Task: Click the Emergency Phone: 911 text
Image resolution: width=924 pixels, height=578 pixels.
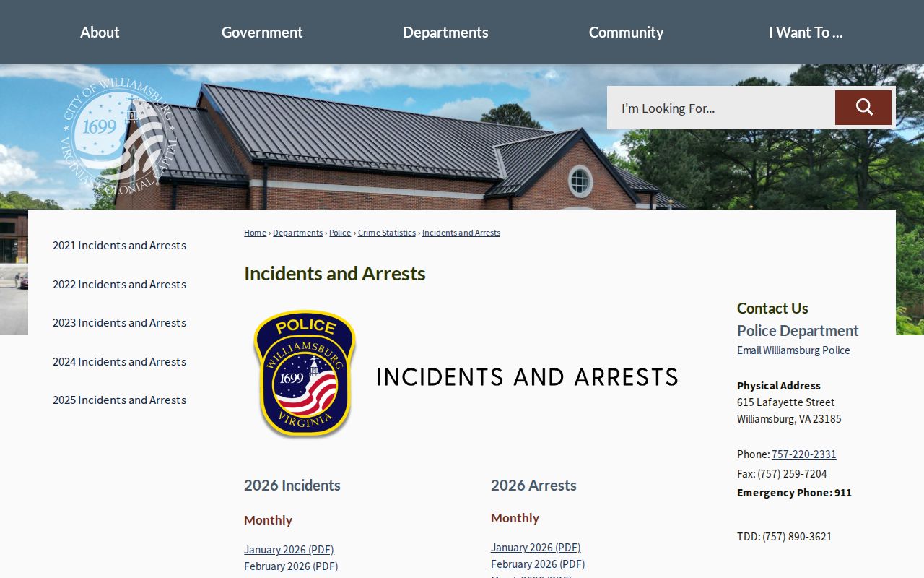Action: (x=794, y=492)
